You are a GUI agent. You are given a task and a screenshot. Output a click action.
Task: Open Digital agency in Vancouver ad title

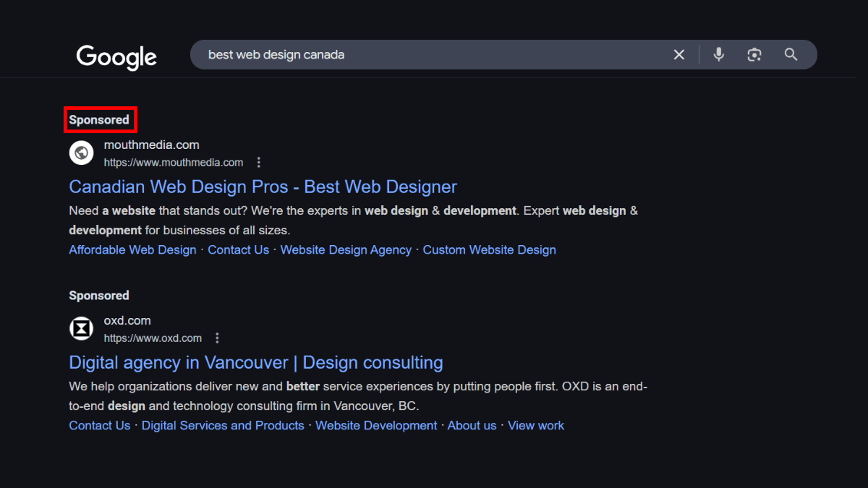coord(255,362)
